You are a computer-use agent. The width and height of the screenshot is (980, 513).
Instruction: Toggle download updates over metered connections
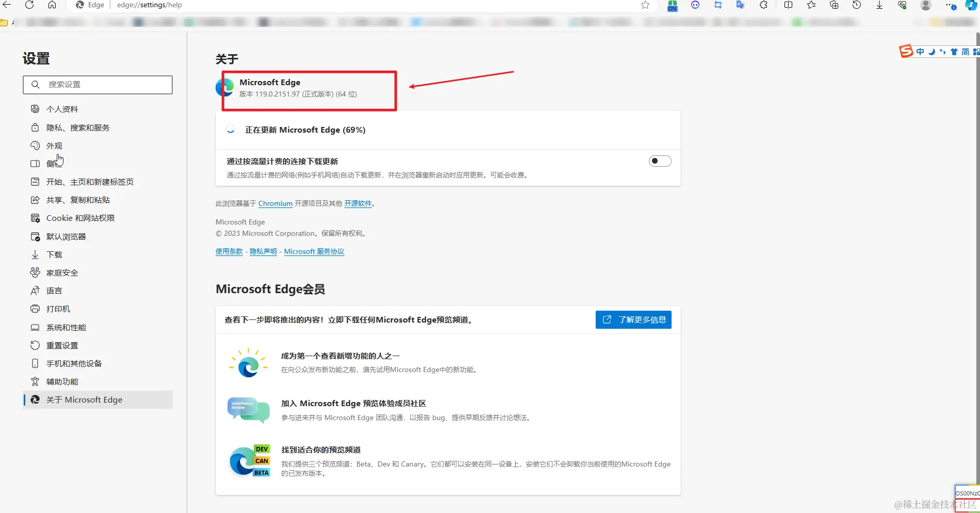[x=660, y=161]
